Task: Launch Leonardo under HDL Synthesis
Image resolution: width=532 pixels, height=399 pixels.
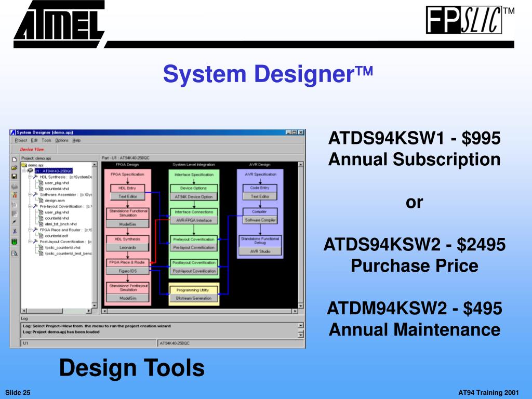Action: click(128, 248)
